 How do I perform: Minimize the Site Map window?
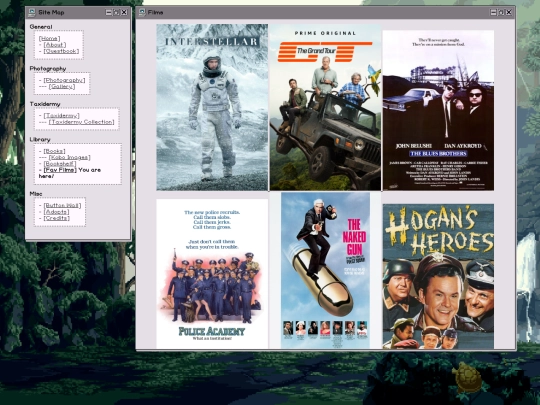tap(108, 12)
